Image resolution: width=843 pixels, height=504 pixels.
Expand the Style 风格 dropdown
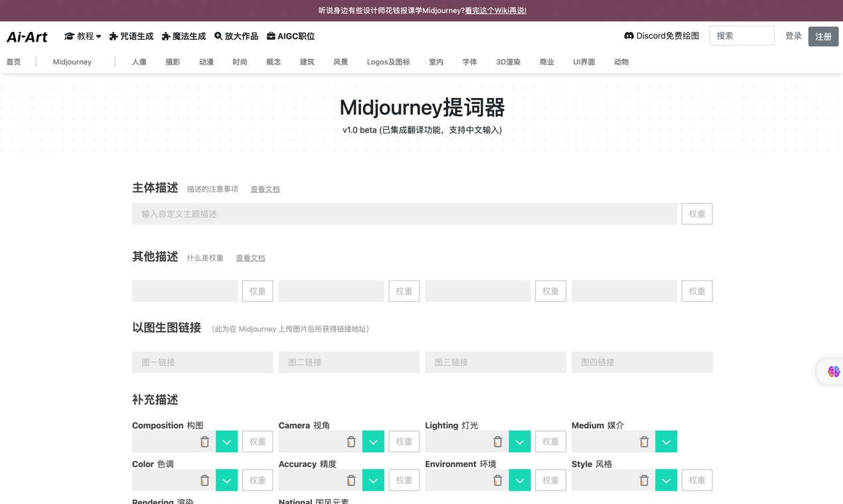click(x=666, y=480)
